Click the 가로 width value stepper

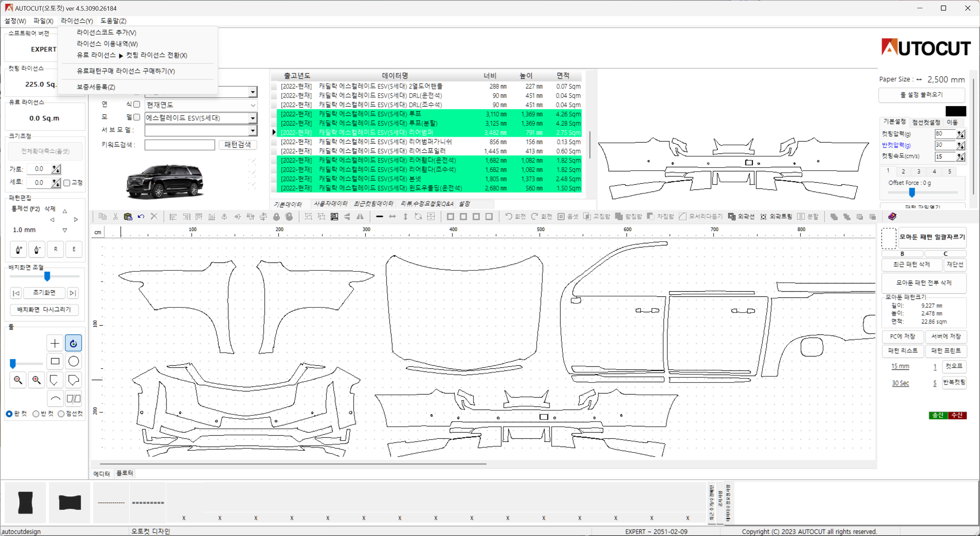tap(56, 169)
